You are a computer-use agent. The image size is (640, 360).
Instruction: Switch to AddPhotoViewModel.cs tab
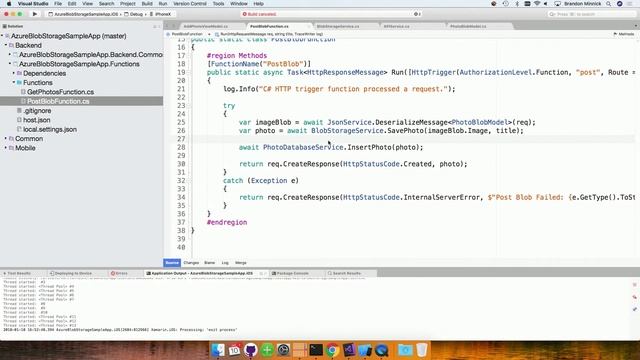206,26
